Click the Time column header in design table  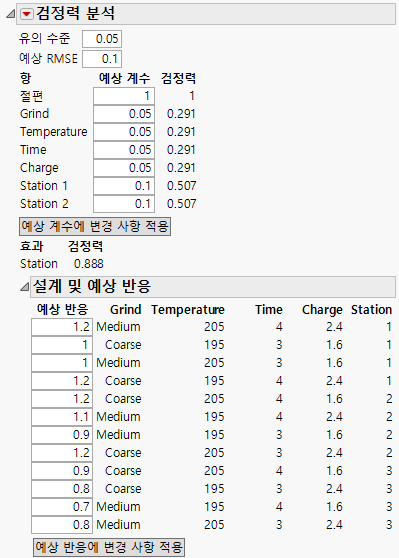(269, 310)
